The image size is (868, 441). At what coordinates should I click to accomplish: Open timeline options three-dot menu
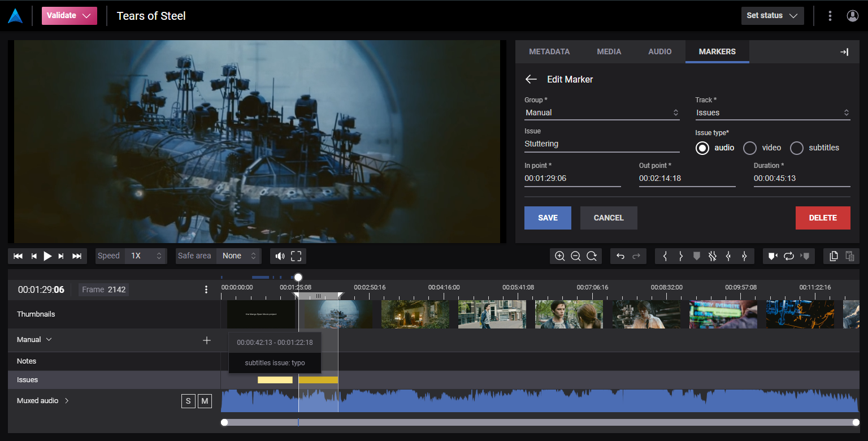tap(206, 289)
